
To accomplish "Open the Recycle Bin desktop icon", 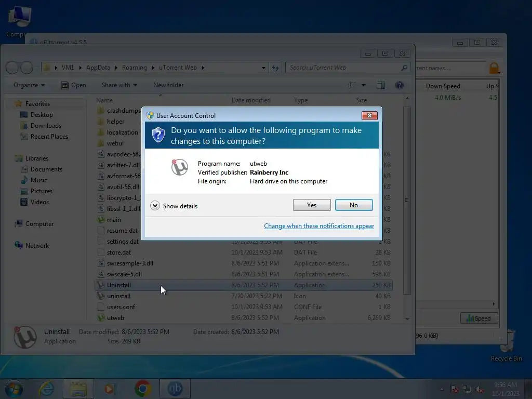I will 506,345.
